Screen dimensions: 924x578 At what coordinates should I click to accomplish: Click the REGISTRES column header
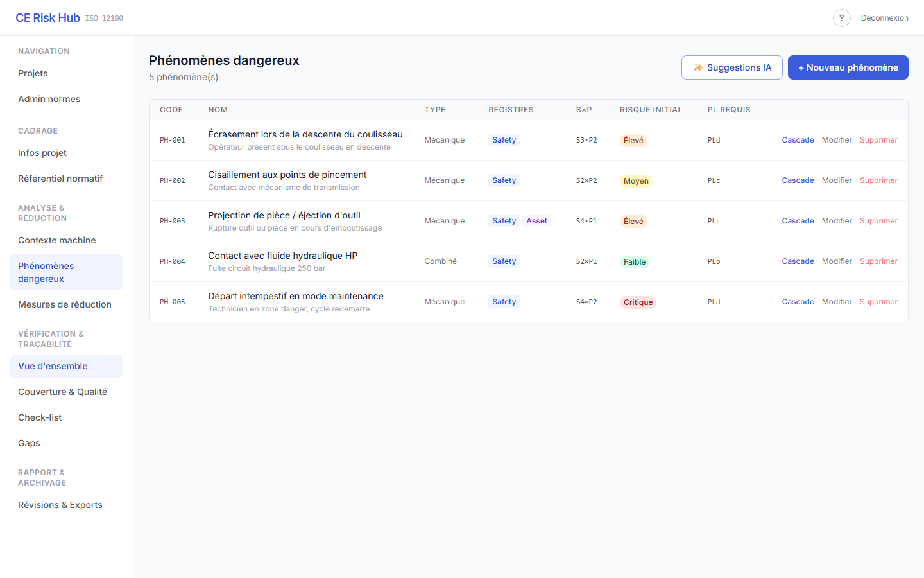click(x=511, y=110)
